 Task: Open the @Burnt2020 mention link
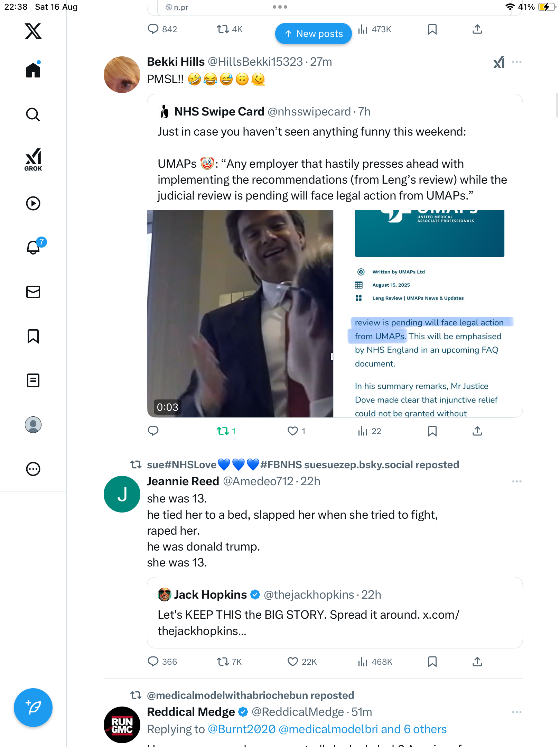pyautogui.click(x=242, y=729)
